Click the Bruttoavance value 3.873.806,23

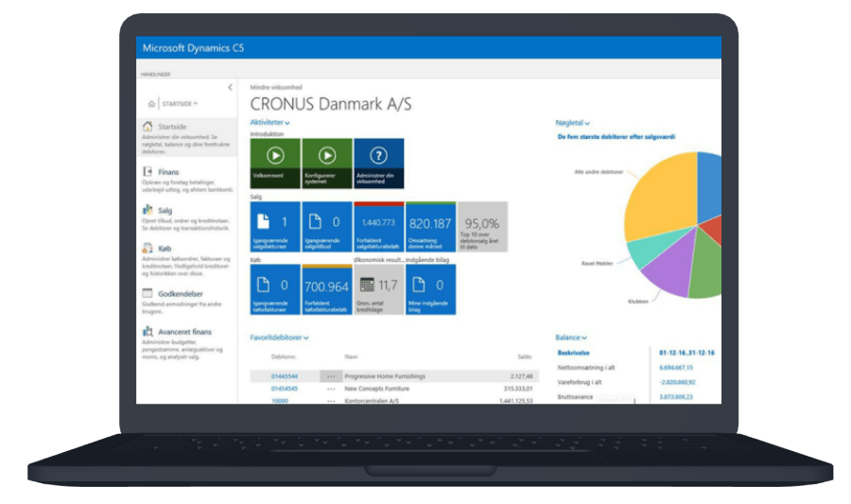pos(676,396)
